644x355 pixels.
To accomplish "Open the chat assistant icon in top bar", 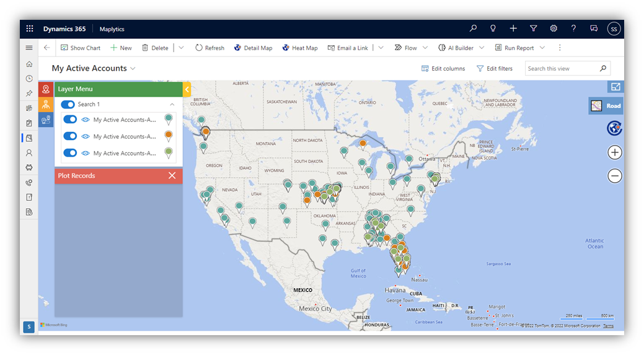I will [x=594, y=28].
